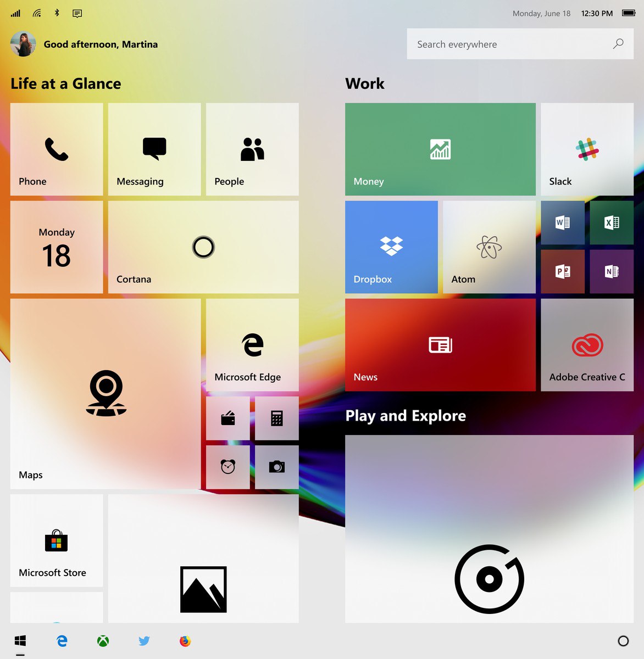Screen dimensions: 644x659
Task: Open the OneNote small tile
Action: (x=612, y=271)
